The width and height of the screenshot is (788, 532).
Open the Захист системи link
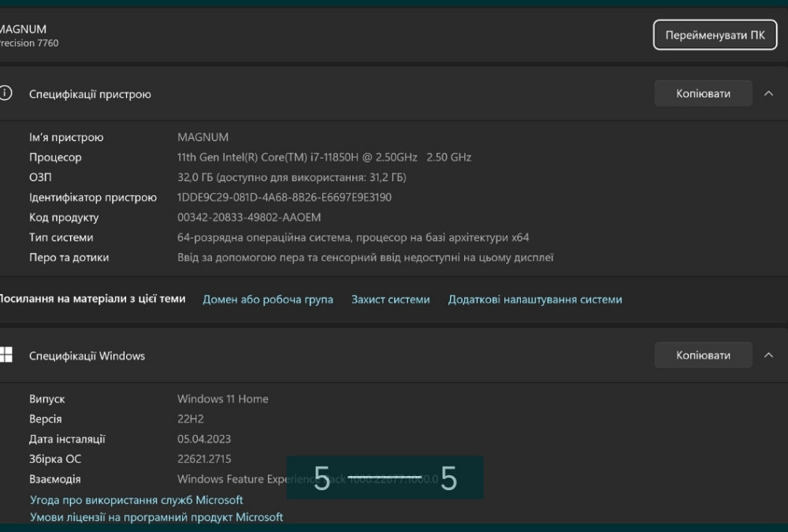391,299
